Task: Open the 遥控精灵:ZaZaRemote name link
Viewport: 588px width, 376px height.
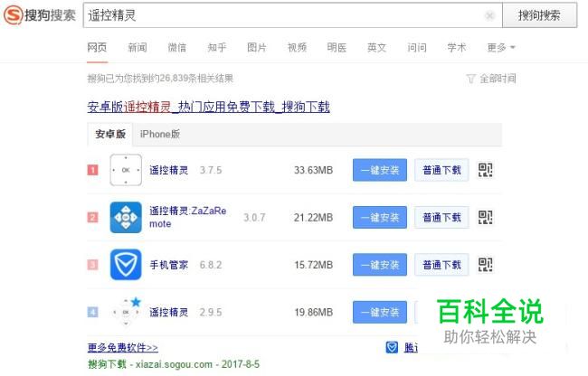Action: coord(187,217)
